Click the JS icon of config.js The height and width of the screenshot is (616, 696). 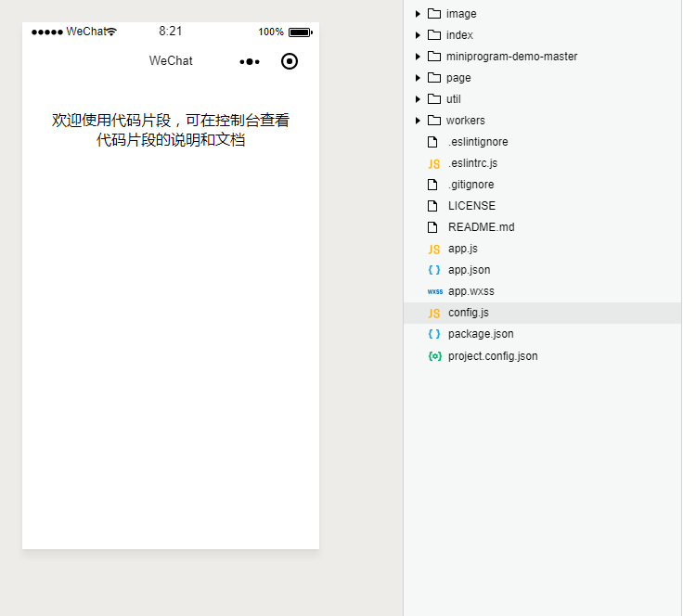click(434, 314)
